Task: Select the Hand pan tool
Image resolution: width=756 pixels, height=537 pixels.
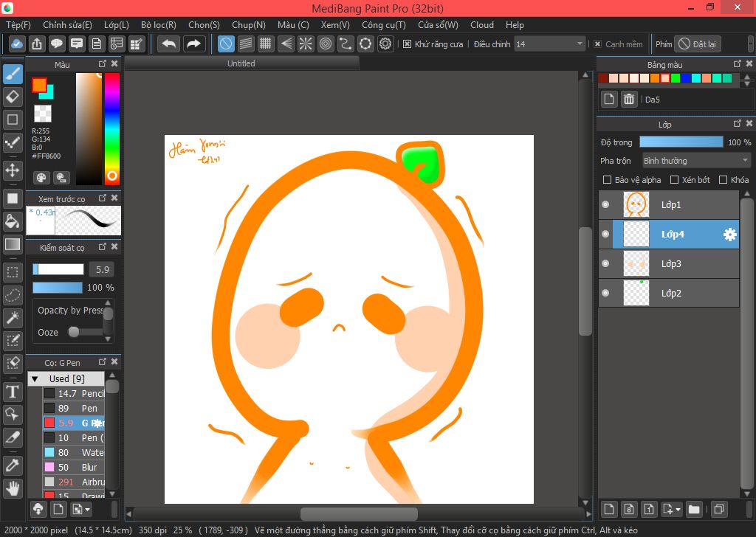Action: click(13, 488)
